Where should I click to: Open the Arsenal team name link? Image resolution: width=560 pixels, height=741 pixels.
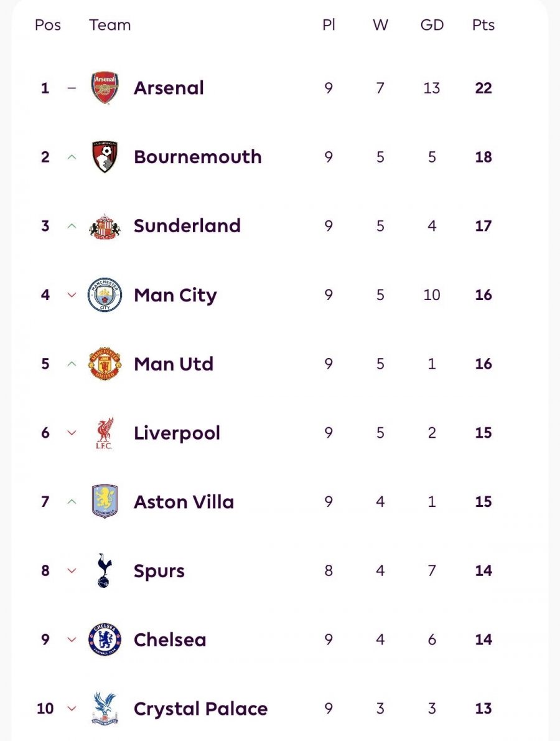click(169, 88)
